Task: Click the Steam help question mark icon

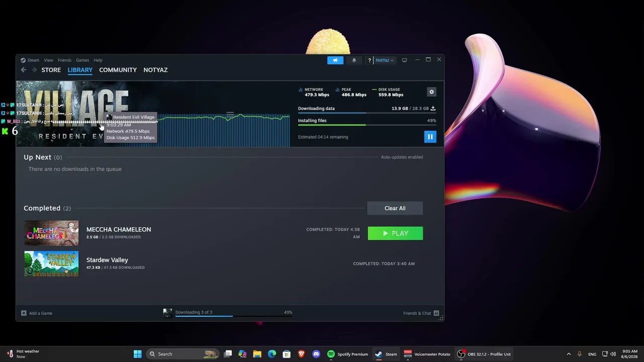Action: tap(369, 60)
